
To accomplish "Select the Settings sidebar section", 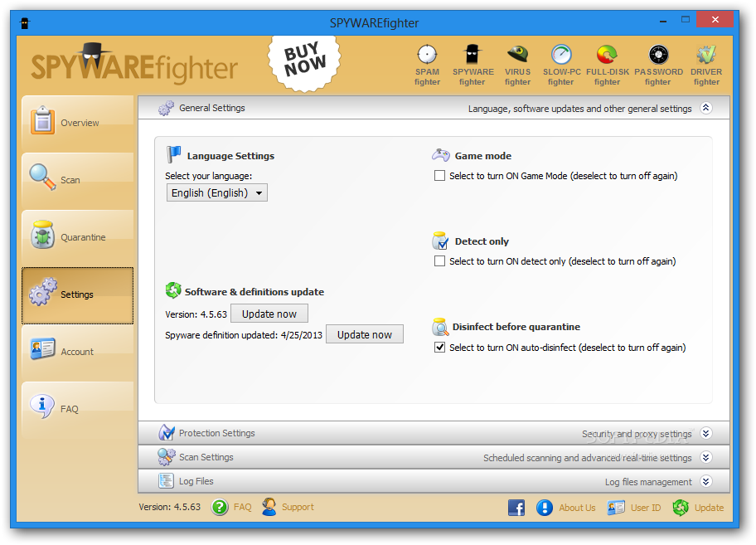I will [78, 295].
